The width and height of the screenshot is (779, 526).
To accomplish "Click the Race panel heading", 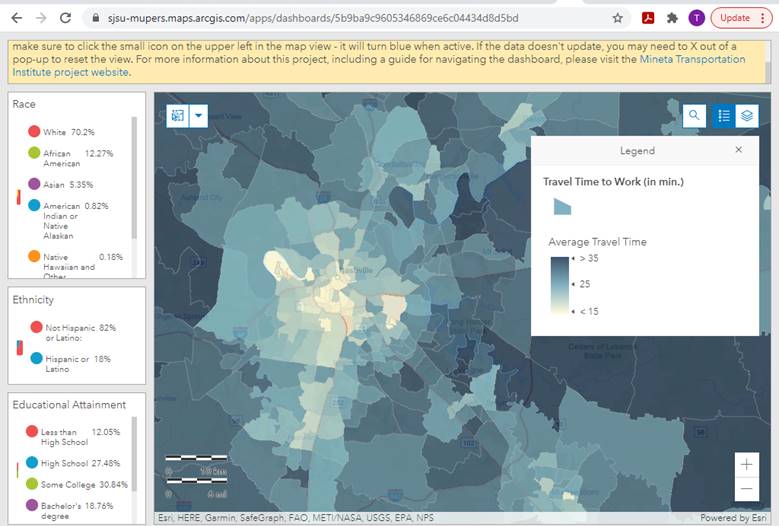I will click(x=24, y=104).
